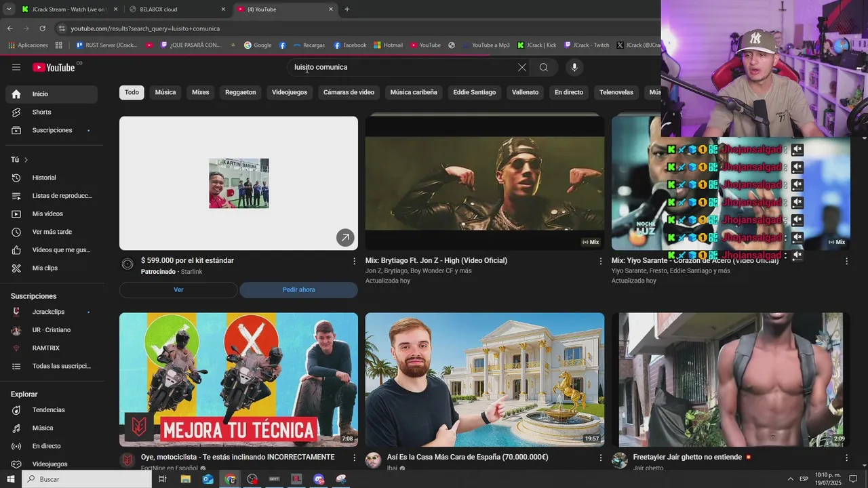Image resolution: width=868 pixels, height=488 pixels.
Task: Open Mis clips in the sidebar
Action: coord(52,268)
